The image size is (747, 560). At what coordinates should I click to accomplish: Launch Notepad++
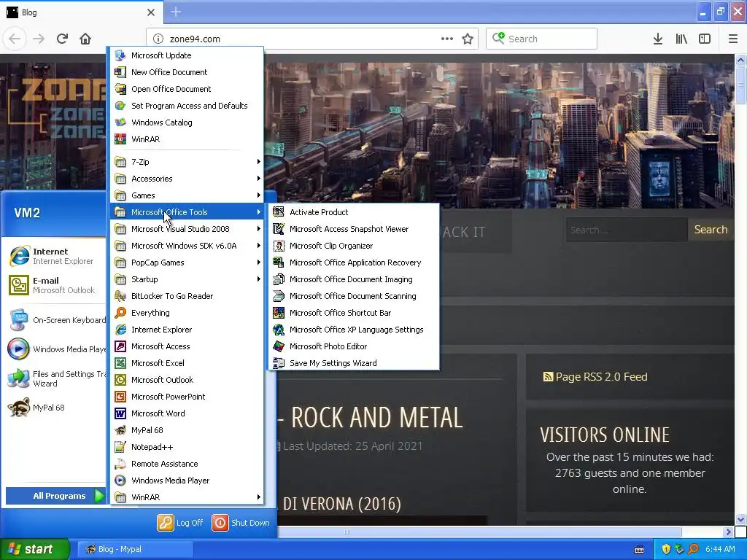pyautogui.click(x=187, y=447)
